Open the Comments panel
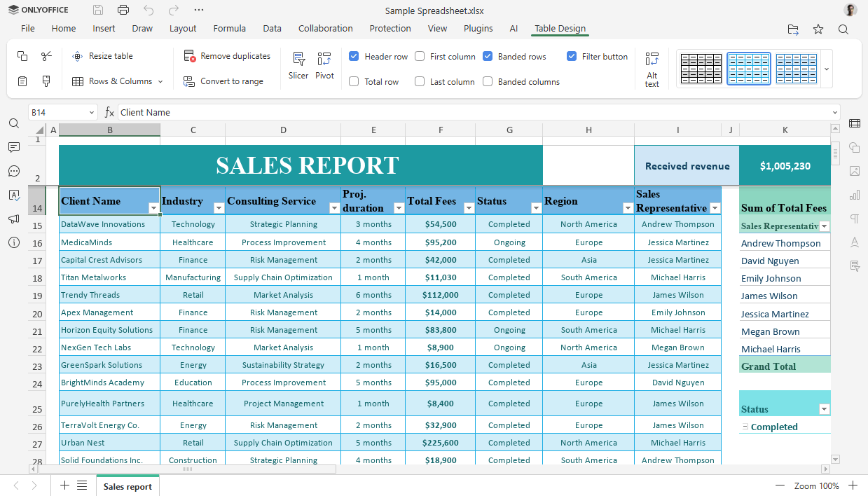The width and height of the screenshot is (868, 496). tap(13, 148)
